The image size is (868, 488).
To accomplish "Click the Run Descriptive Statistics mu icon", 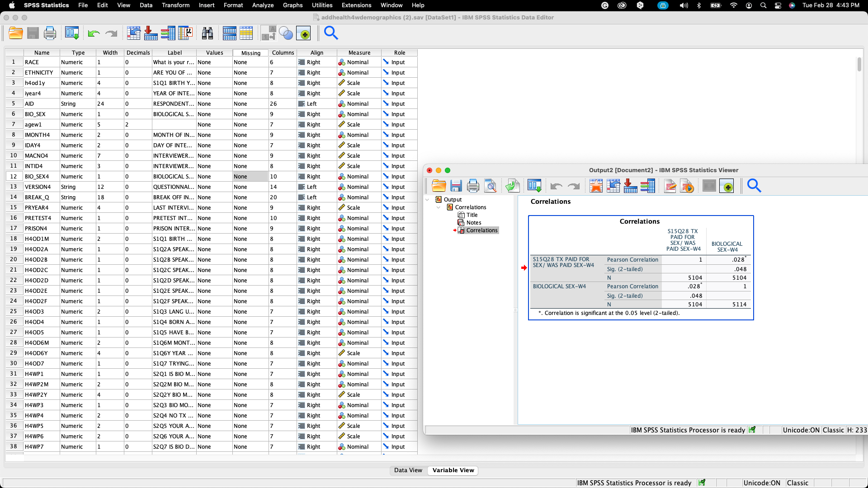I will (x=185, y=33).
